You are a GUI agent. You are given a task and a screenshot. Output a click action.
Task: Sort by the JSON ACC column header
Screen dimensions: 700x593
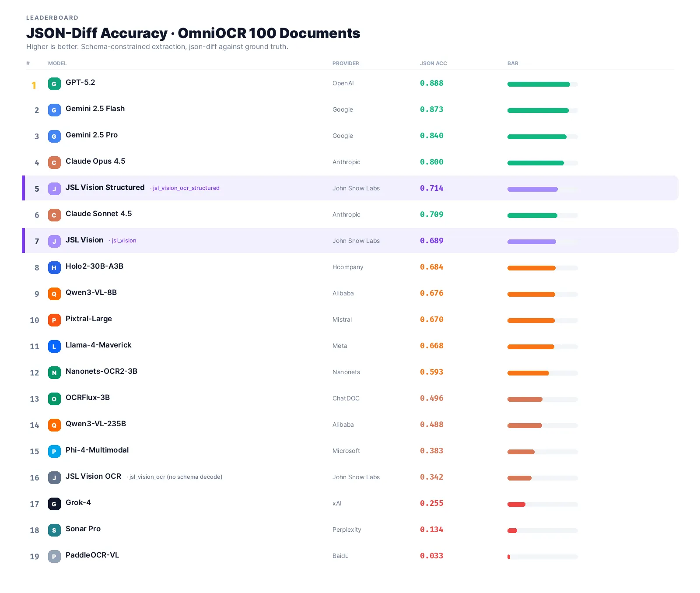point(434,63)
